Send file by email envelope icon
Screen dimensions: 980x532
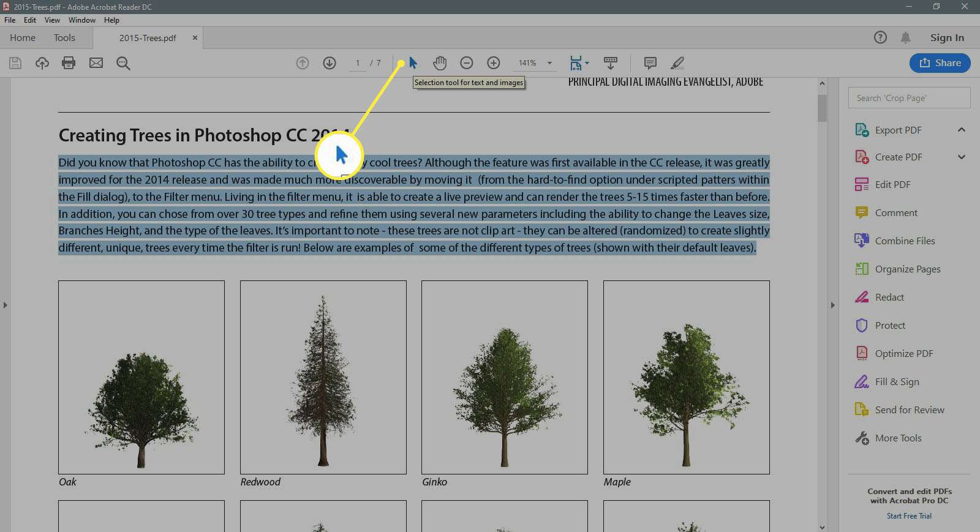(x=96, y=63)
